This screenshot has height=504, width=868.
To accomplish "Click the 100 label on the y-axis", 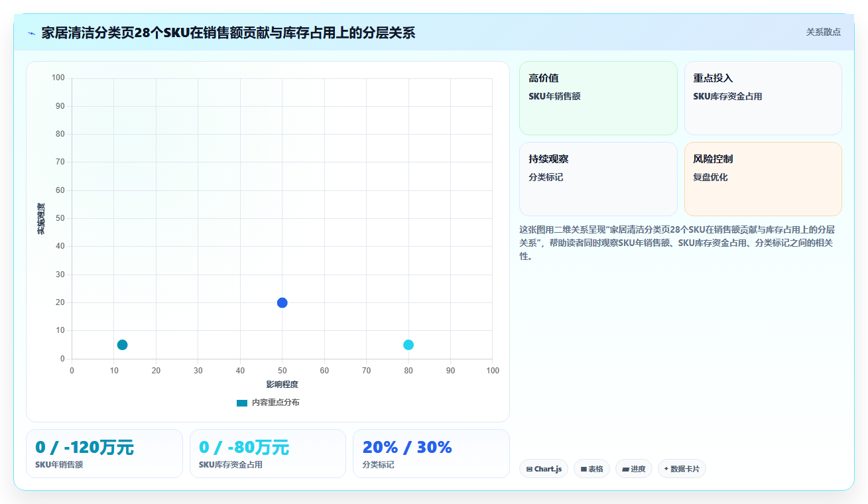I will 58,78.
